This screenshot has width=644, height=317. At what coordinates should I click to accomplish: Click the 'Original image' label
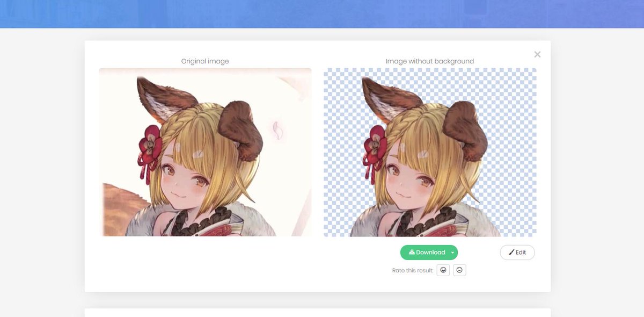pos(205,61)
